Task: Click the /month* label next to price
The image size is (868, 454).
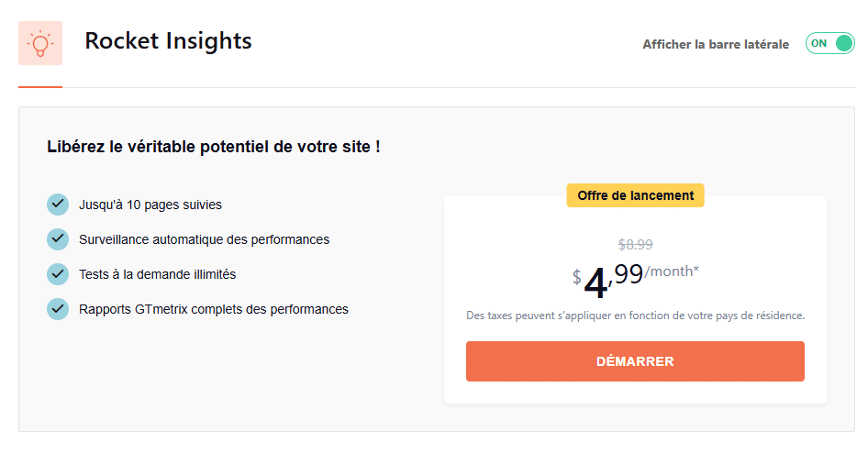Action: coord(672,271)
